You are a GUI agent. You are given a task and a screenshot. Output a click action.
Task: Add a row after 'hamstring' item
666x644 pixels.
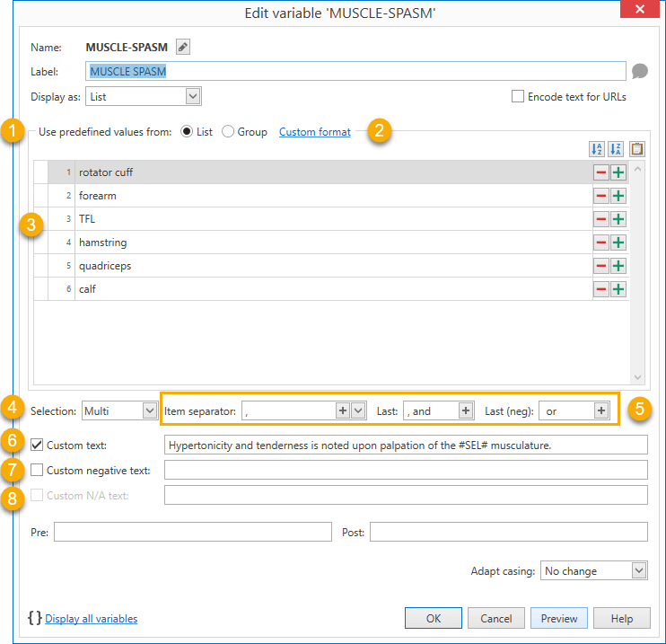(x=618, y=243)
